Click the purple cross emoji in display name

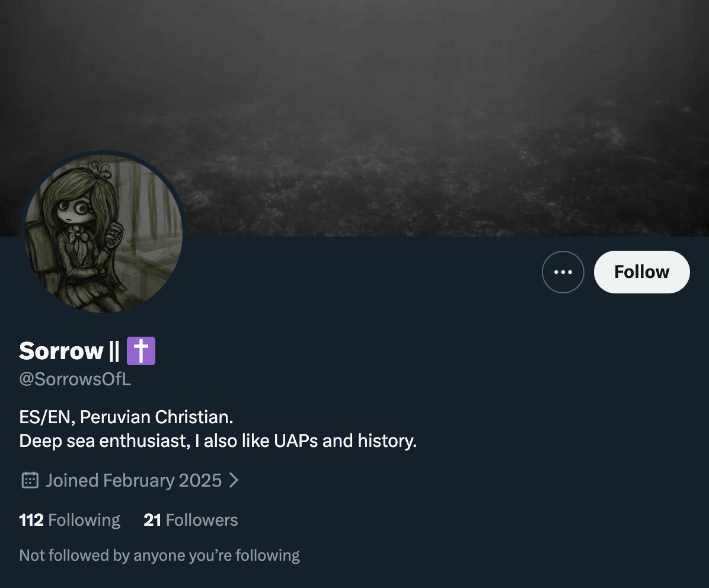[141, 351]
